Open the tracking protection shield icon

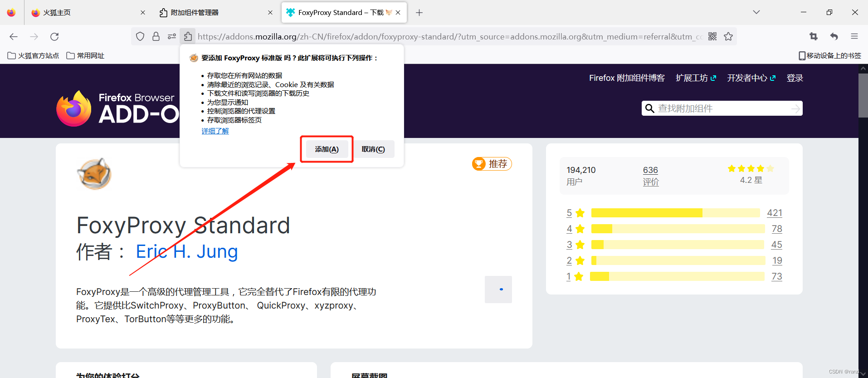140,36
